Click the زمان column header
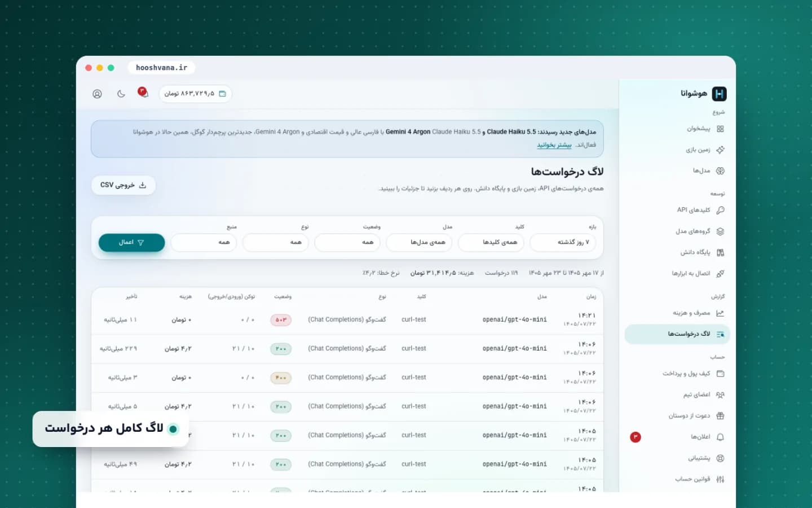The width and height of the screenshot is (812, 508). [x=591, y=296]
